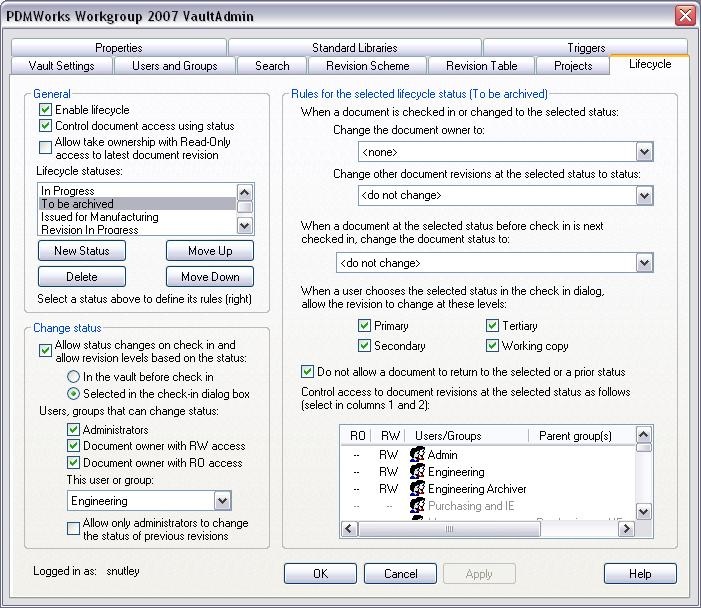The height and width of the screenshot is (608, 701).
Task: Switch to the Standard Libraries tab
Action: tap(355, 48)
